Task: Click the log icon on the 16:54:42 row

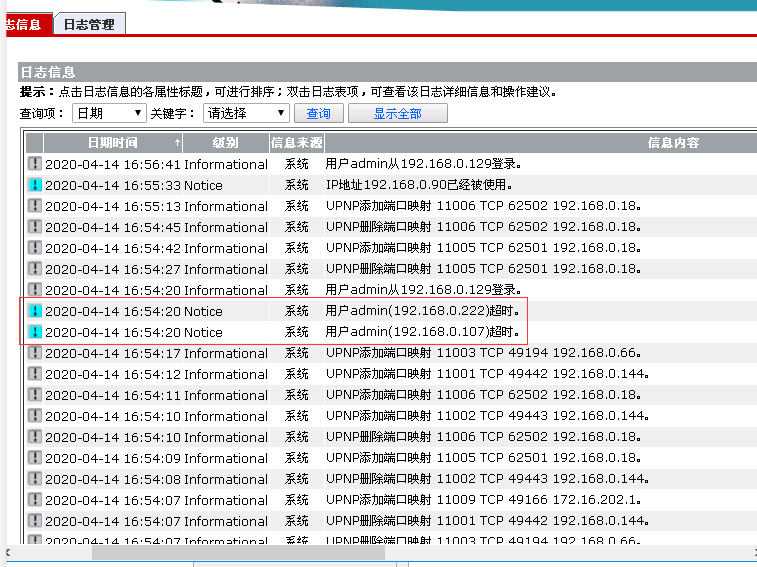Action: [x=34, y=248]
